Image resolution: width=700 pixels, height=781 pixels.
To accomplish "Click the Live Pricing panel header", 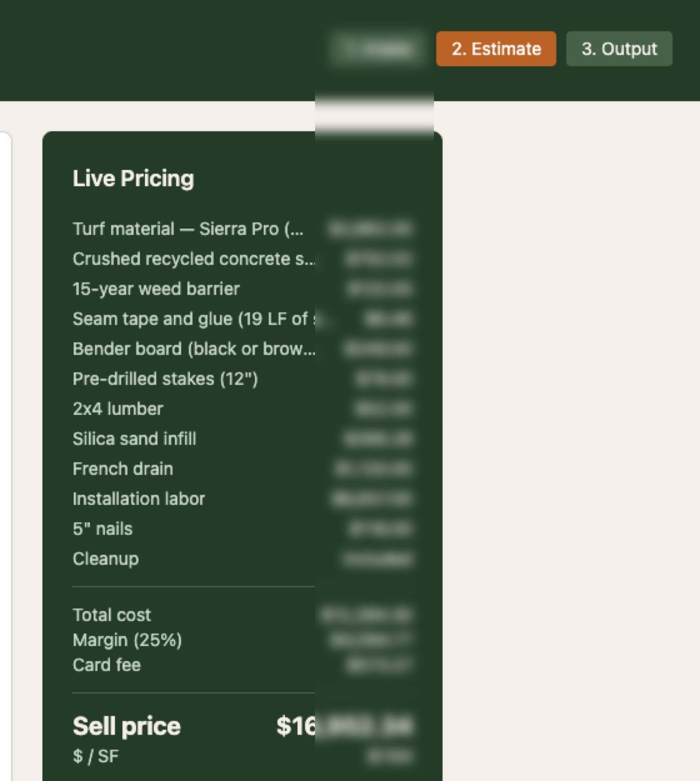I will [133, 178].
